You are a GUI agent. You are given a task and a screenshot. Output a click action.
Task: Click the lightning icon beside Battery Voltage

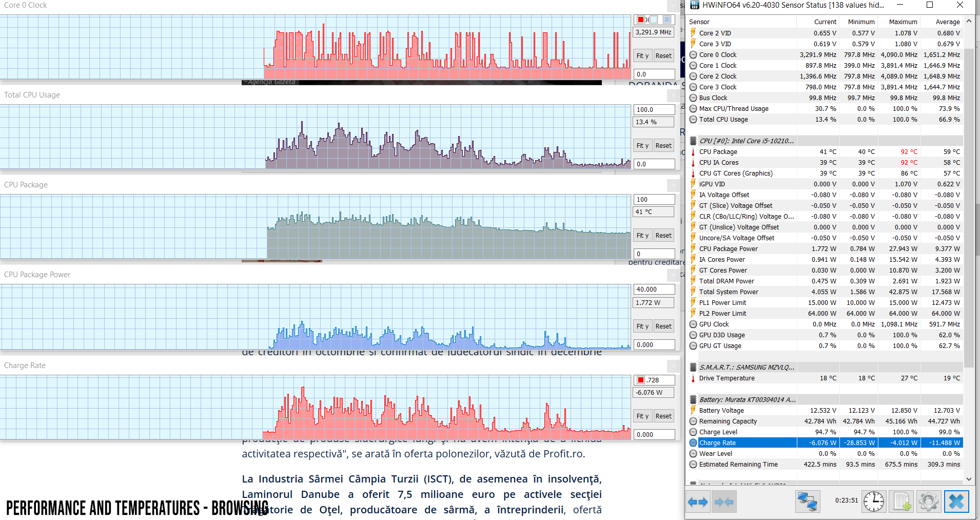pos(693,410)
